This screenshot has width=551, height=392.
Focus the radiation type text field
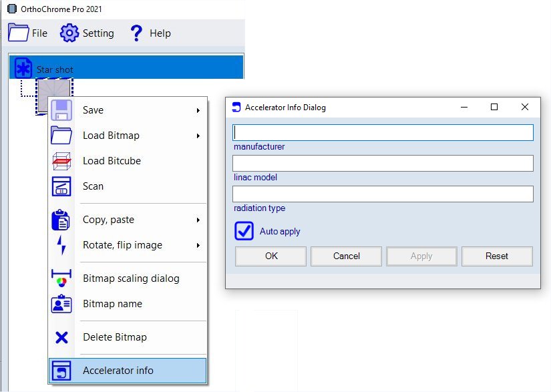click(x=383, y=194)
